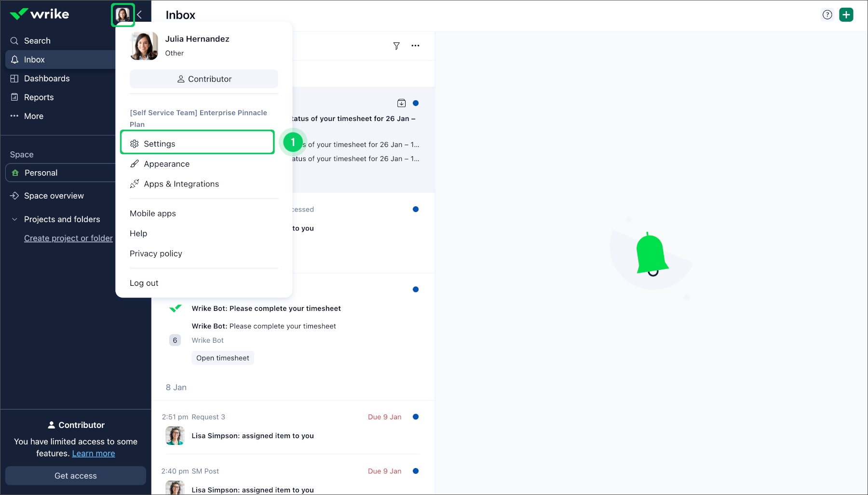The image size is (868, 495).
Task: Click the Get access button
Action: (76, 476)
